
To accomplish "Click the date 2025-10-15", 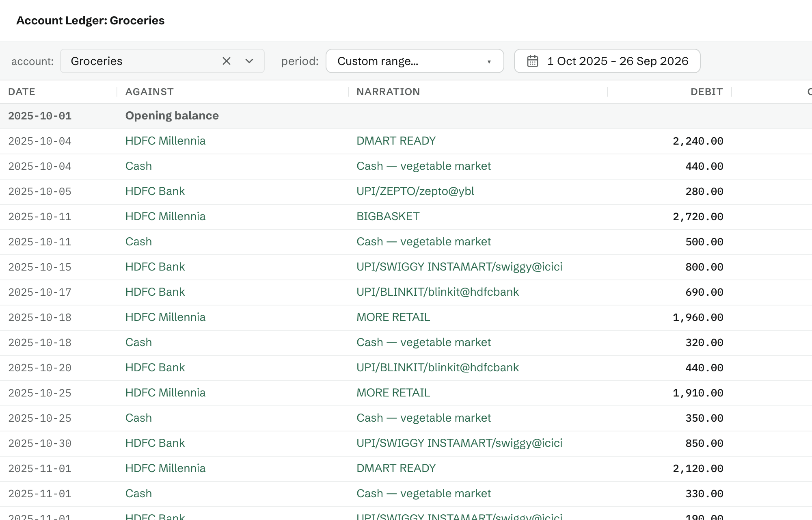I will pyautogui.click(x=40, y=267).
